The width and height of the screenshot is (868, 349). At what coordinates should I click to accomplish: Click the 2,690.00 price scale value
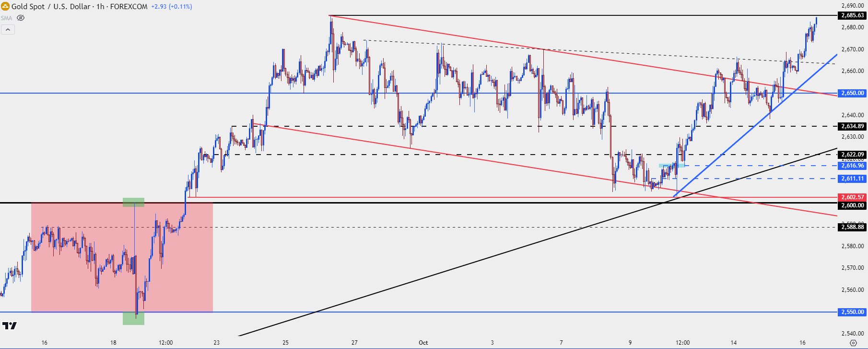tap(852, 6)
